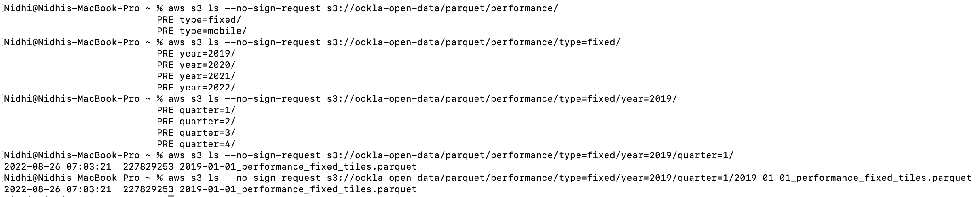Click the S3 path ending in "fixed_tiles.parquet"

pos(649,178)
